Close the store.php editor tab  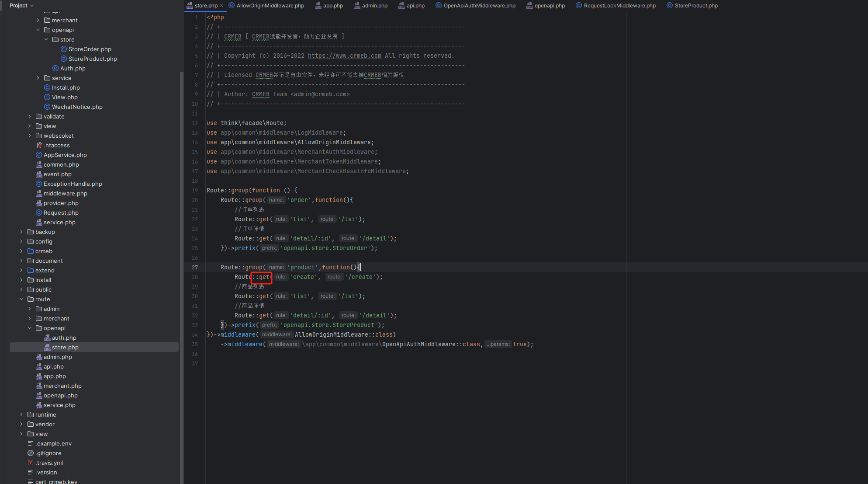[221, 6]
